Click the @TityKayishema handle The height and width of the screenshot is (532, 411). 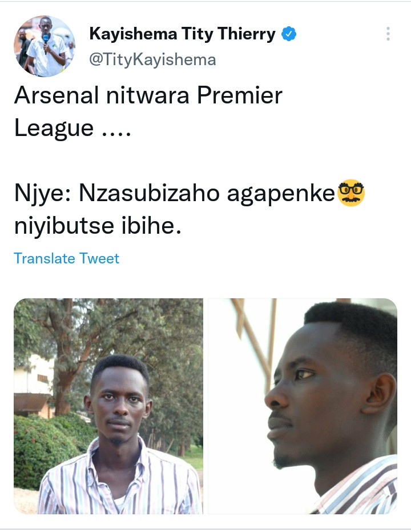click(x=152, y=59)
